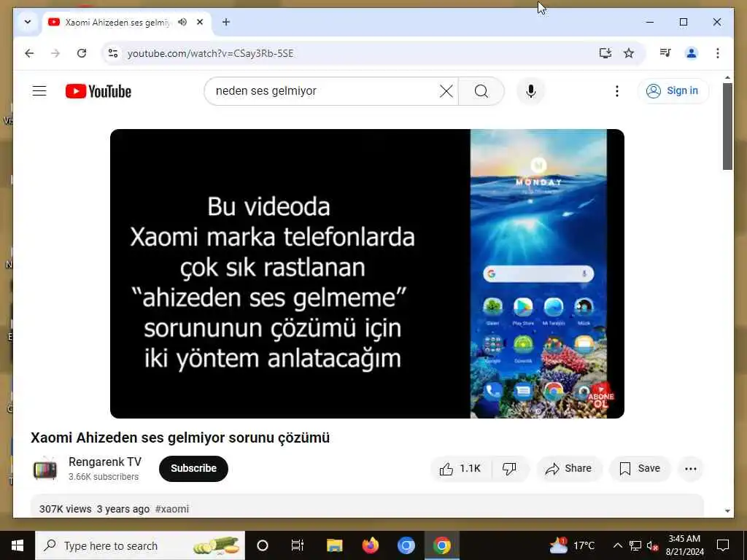Mute the tab via the speaker icon
The width and height of the screenshot is (747, 560).
coord(182,22)
